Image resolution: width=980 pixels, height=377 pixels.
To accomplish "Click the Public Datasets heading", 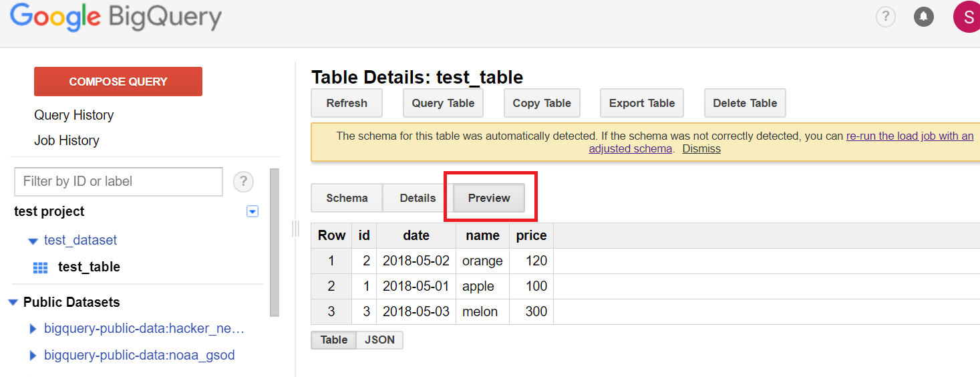I will 71,302.
